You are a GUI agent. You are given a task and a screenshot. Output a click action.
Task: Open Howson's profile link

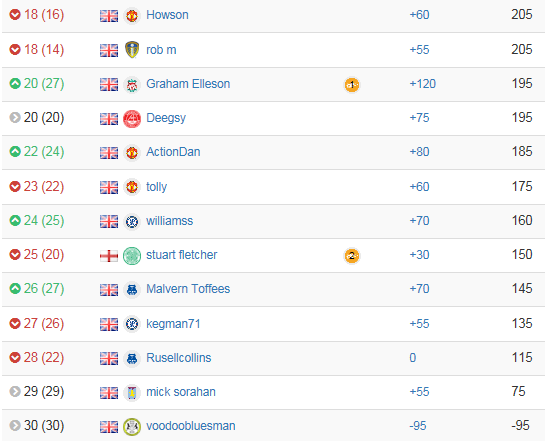(168, 15)
